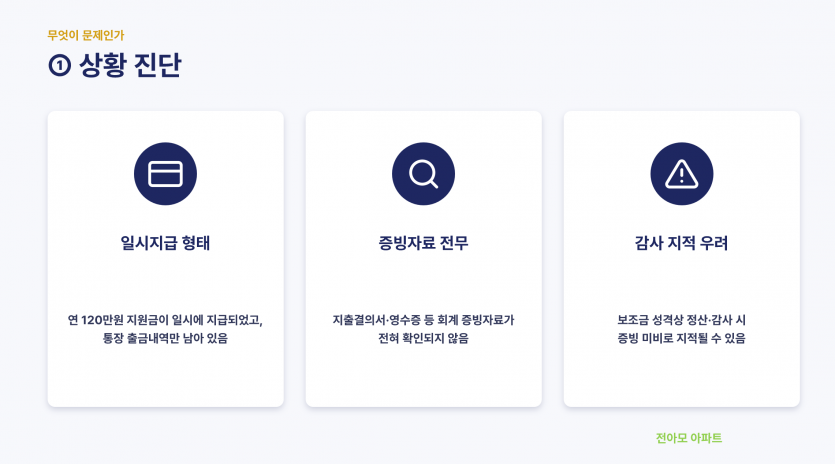835x464 pixels.
Task: Select the 일시지급 형태 card heading
Action: (165, 243)
